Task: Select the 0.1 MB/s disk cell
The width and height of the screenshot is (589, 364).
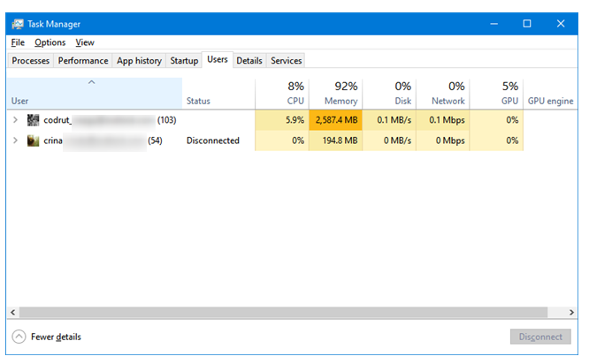Action: (x=389, y=120)
